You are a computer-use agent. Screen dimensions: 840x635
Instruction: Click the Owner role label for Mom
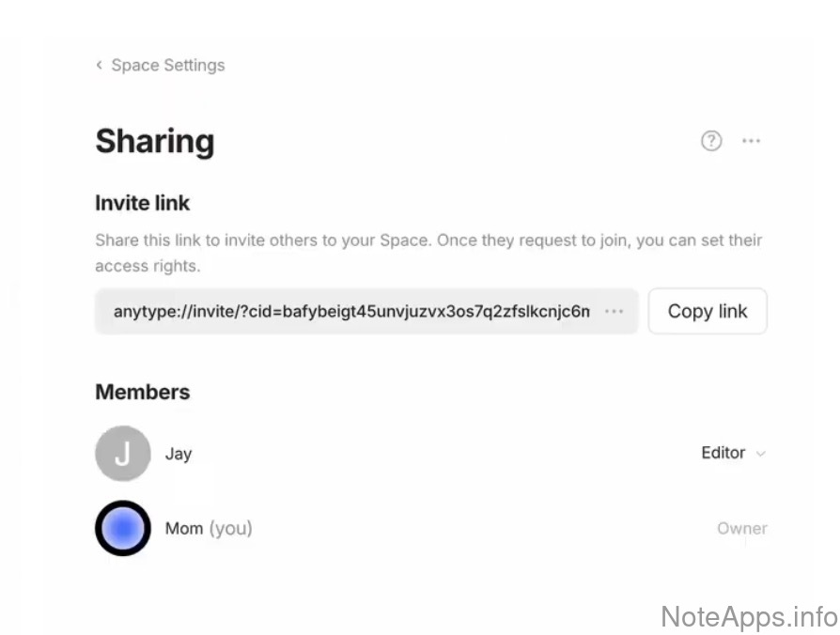coord(741,528)
